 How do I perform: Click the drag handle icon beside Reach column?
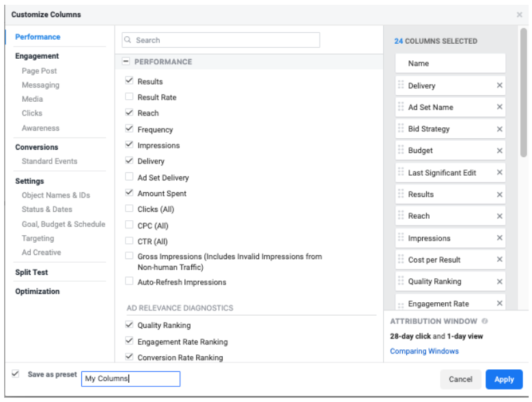point(401,216)
